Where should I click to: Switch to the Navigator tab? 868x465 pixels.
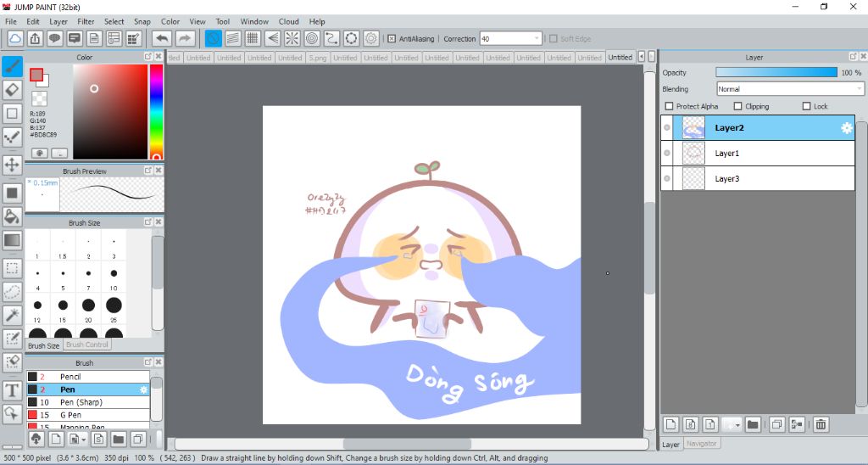tap(701, 444)
